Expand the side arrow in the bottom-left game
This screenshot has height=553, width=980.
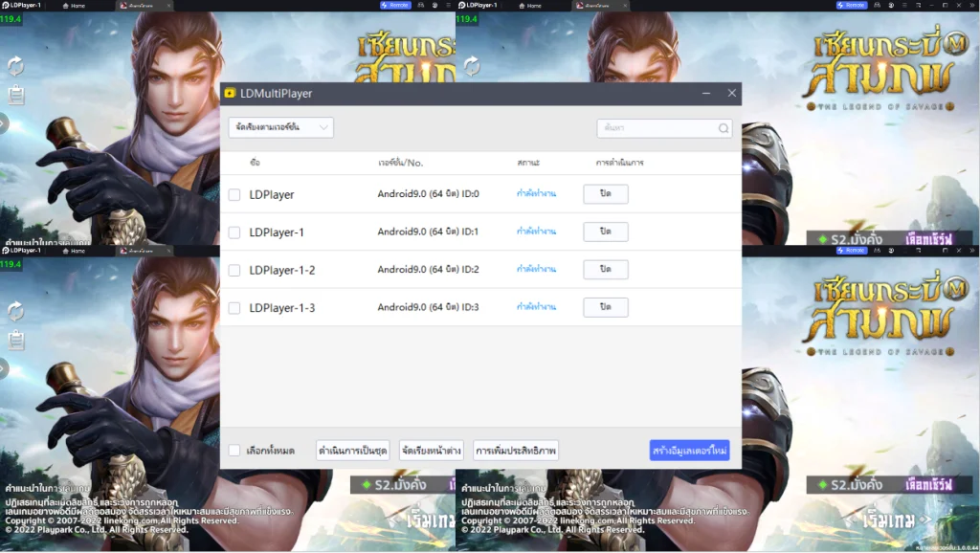4,368
